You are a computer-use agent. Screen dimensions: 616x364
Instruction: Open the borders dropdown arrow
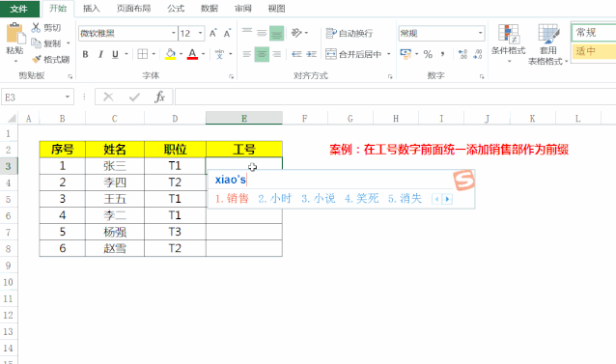pyautogui.click(x=154, y=54)
